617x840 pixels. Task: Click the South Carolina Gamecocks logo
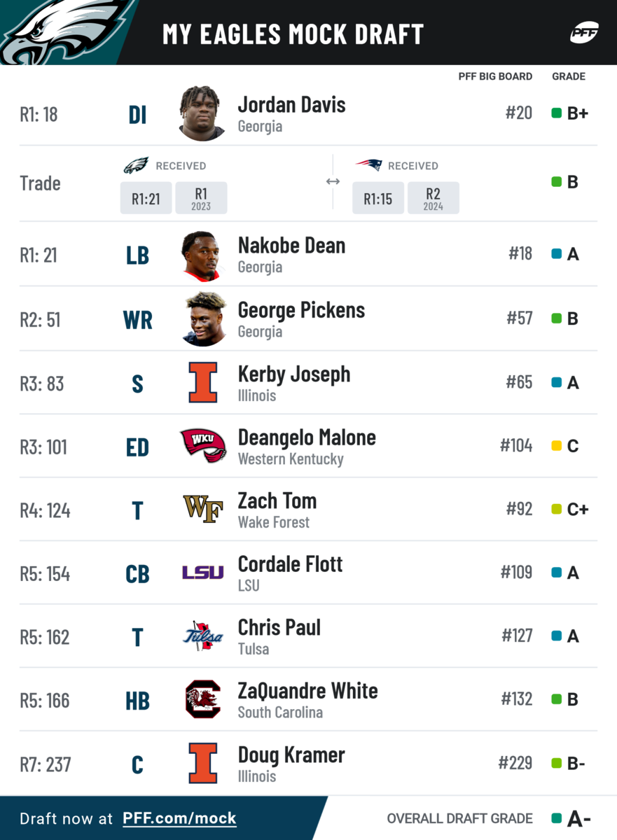click(x=203, y=699)
